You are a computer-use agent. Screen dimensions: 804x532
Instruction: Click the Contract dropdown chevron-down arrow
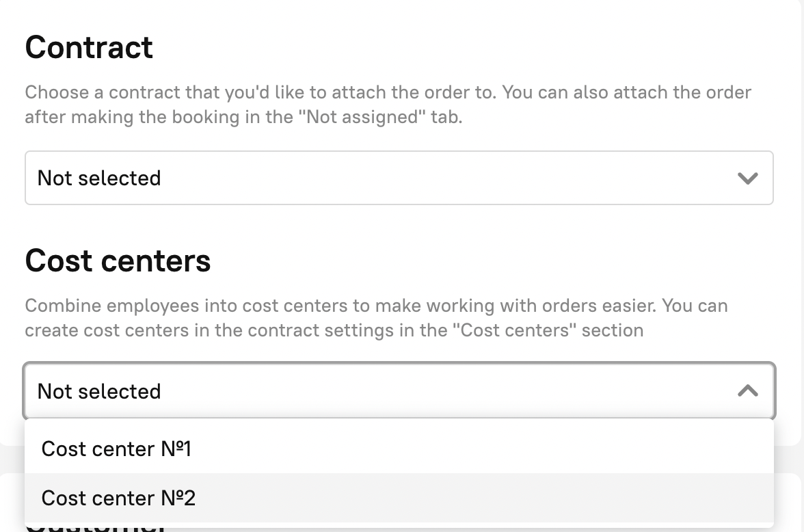pos(748,178)
